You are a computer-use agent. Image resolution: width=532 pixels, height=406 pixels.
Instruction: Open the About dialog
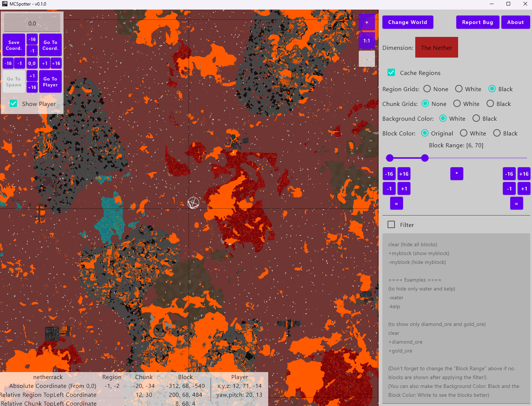pos(516,22)
